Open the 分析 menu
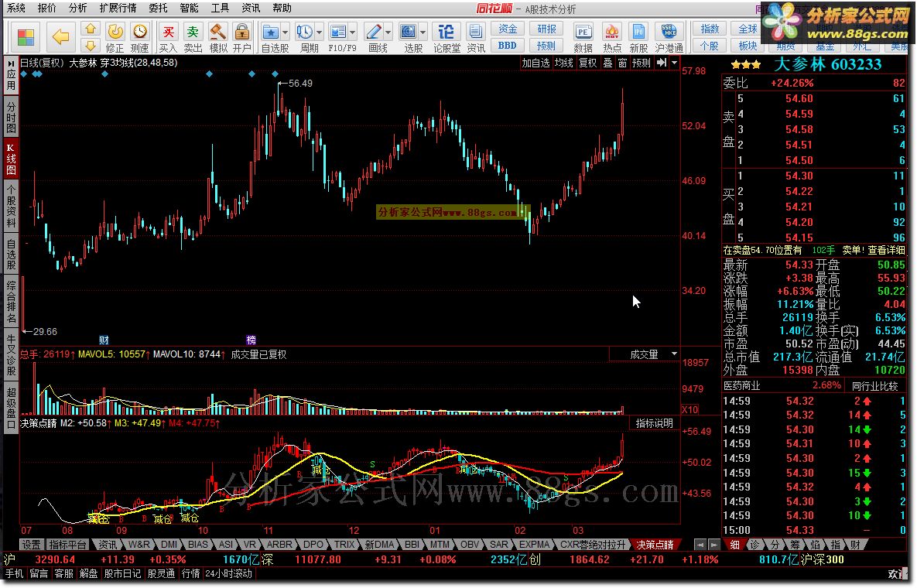 point(78,9)
